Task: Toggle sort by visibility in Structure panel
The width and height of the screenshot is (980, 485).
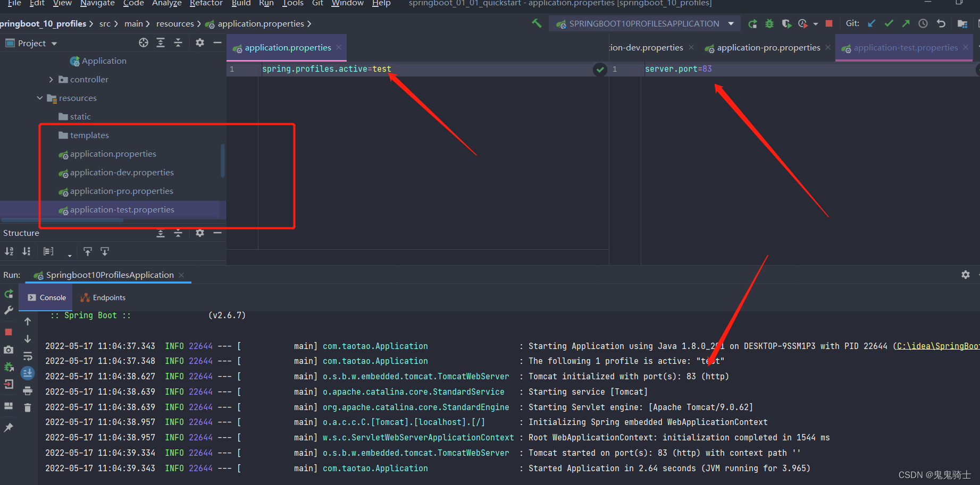Action: [x=26, y=251]
